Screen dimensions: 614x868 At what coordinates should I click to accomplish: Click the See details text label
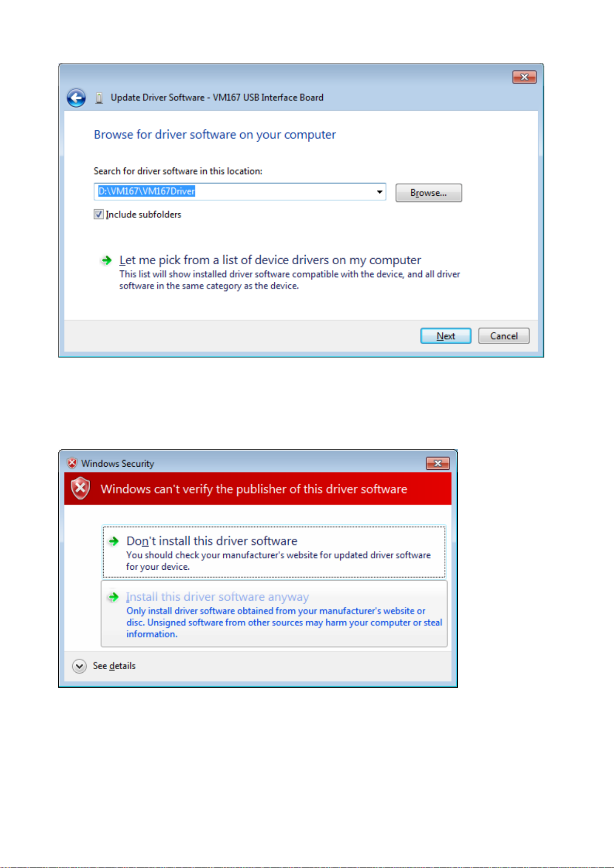click(x=114, y=666)
